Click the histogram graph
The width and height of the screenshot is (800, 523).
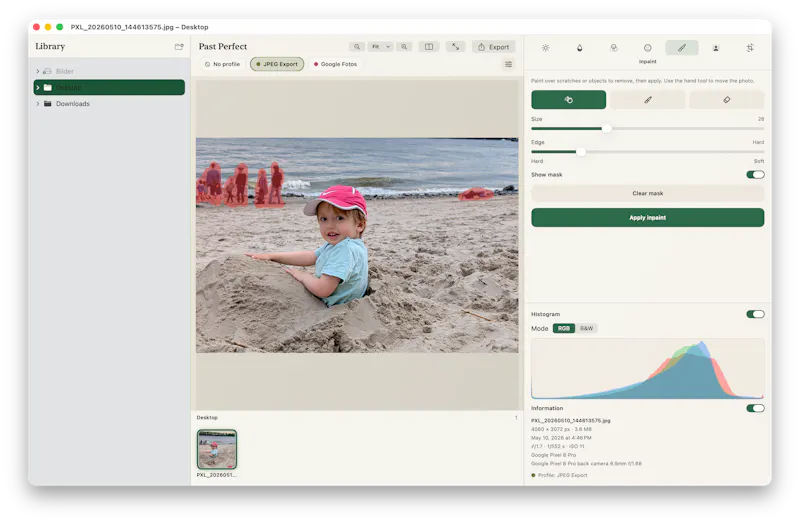[x=647, y=369]
